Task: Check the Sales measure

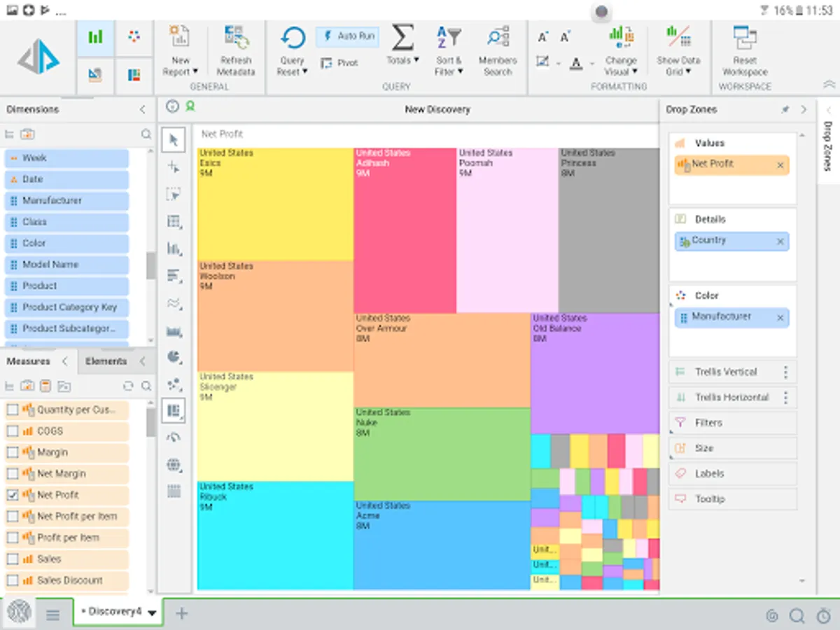Action: [x=12, y=559]
